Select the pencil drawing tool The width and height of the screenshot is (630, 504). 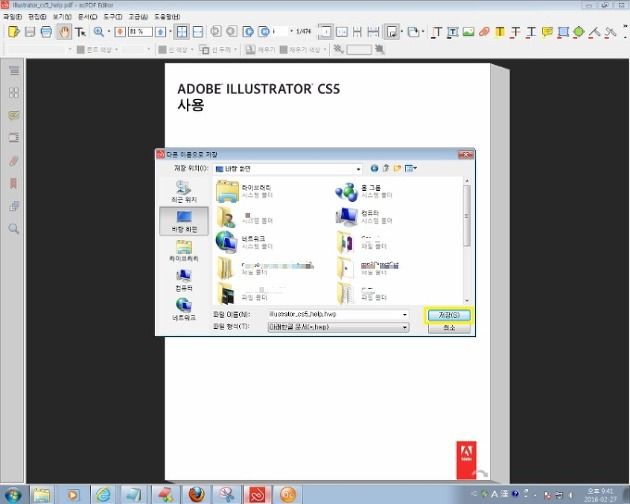[x=594, y=32]
